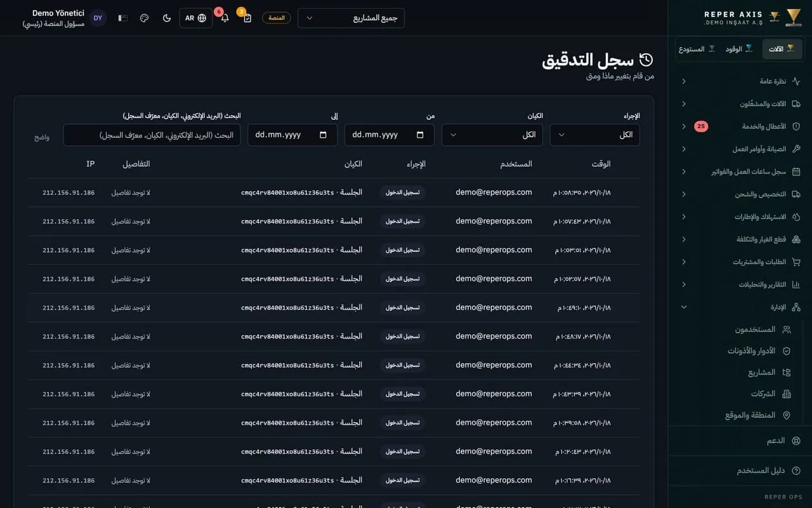Click the chart icon beside التقارير والتحليلات

[x=796, y=284]
